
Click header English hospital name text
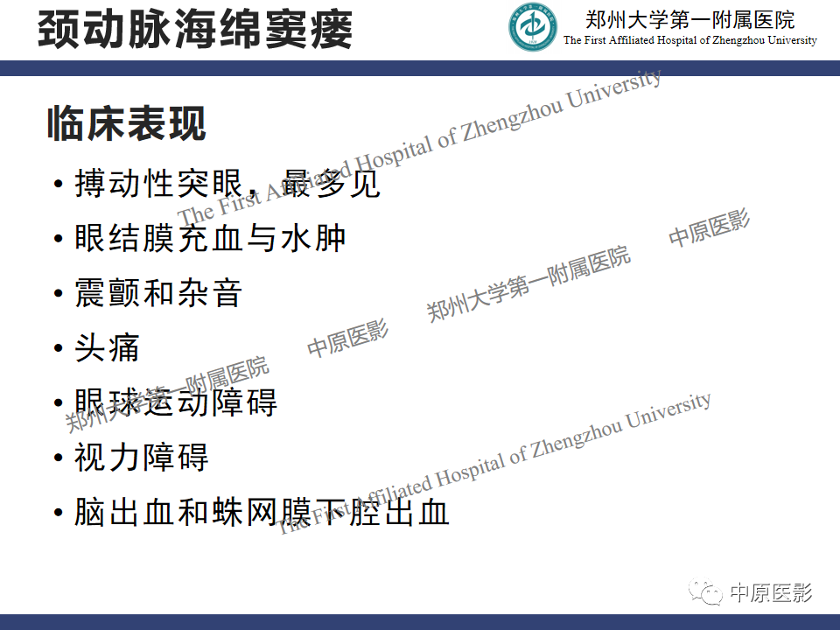coord(690,40)
